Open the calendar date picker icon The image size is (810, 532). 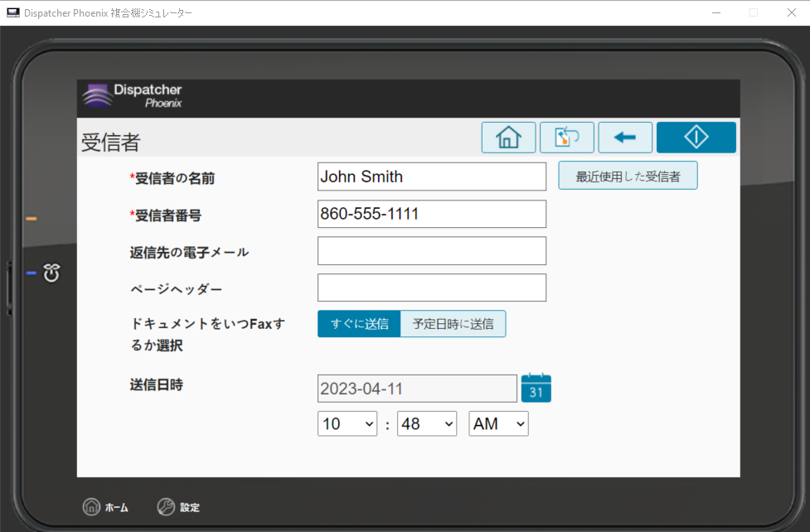536,388
